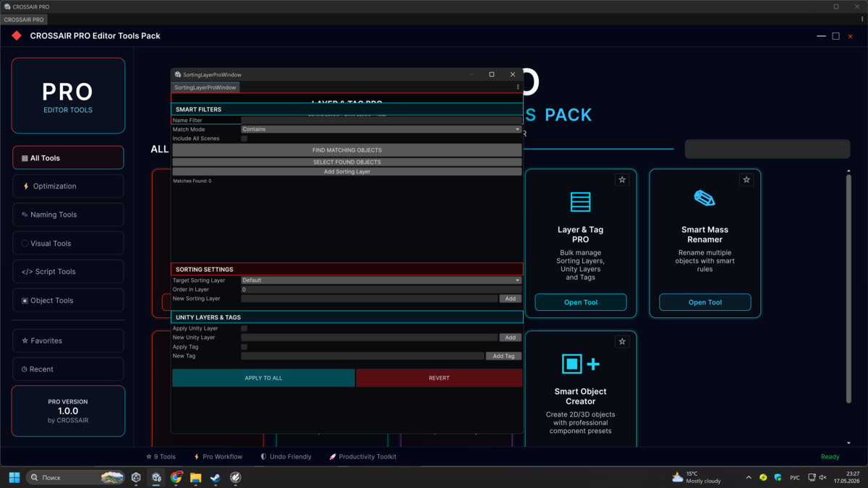Open the Optimization category
This screenshot has height=488, width=868.
tap(68, 186)
